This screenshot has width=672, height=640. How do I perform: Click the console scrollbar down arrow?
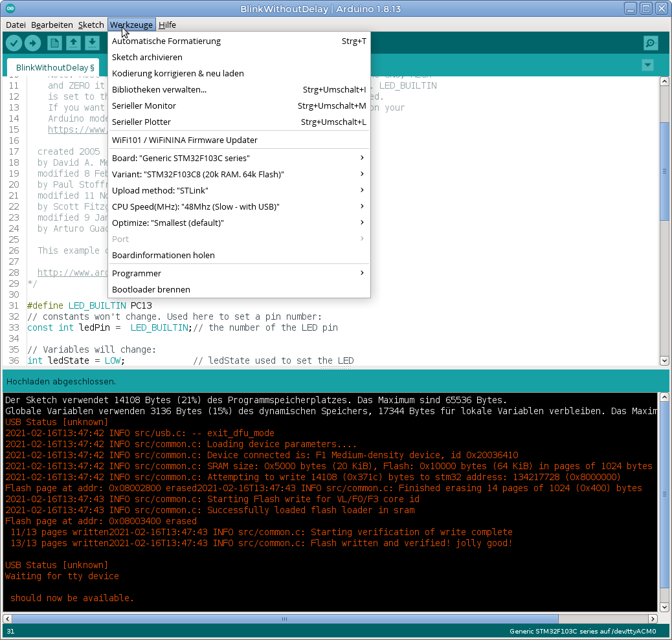[x=664, y=607]
